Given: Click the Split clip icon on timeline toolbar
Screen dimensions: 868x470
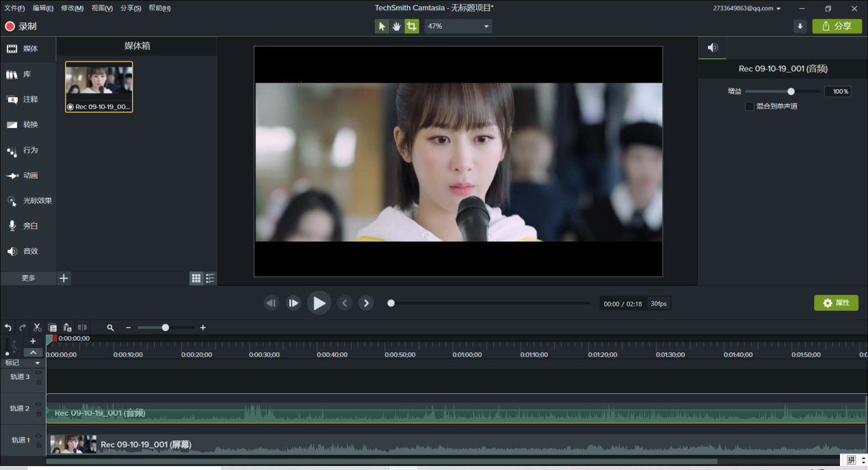Looking at the screenshot, I should click(82, 328).
